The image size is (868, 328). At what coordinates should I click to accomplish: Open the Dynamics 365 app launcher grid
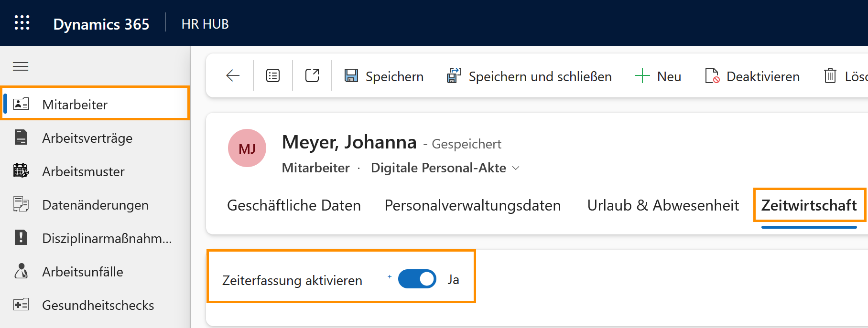tap(22, 23)
